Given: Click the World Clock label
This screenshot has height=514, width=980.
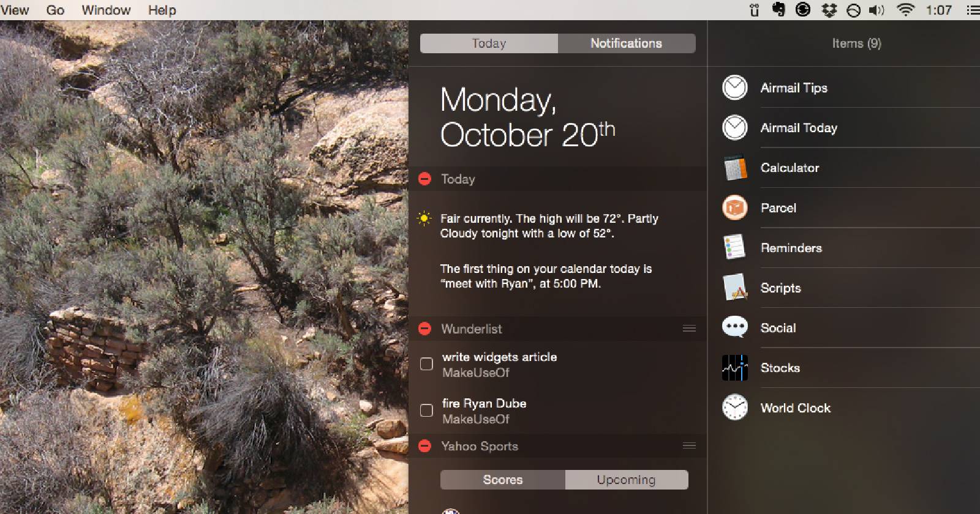Looking at the screenshot, I should coord(796,408).
